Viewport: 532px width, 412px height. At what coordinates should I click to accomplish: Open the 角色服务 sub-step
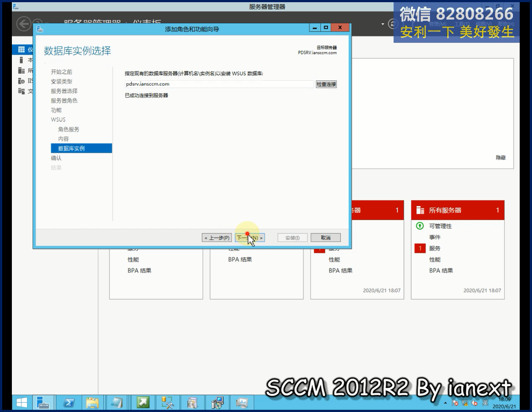[x=69, y=129]
